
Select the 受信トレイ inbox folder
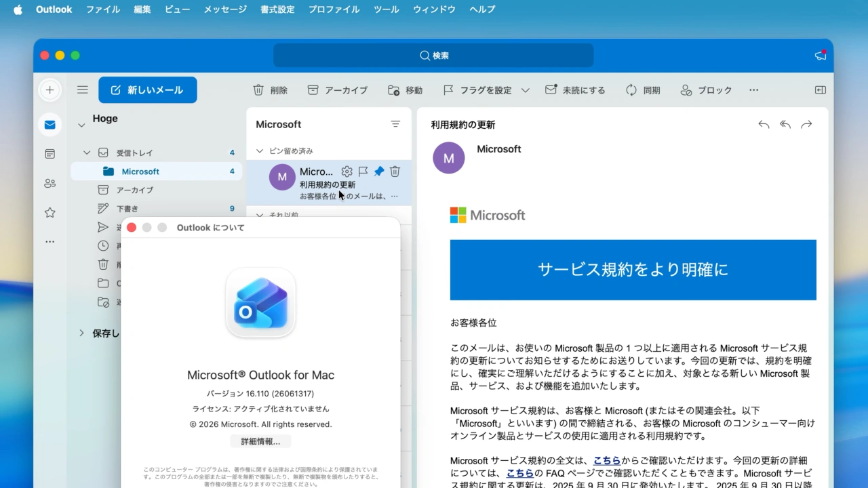point(156,152)
